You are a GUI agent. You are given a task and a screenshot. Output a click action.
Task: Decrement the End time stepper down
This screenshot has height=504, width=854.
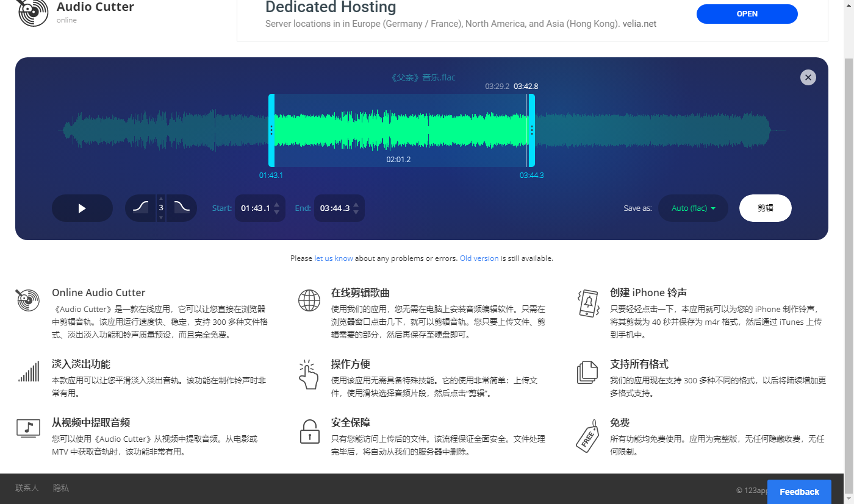(356, 213)
